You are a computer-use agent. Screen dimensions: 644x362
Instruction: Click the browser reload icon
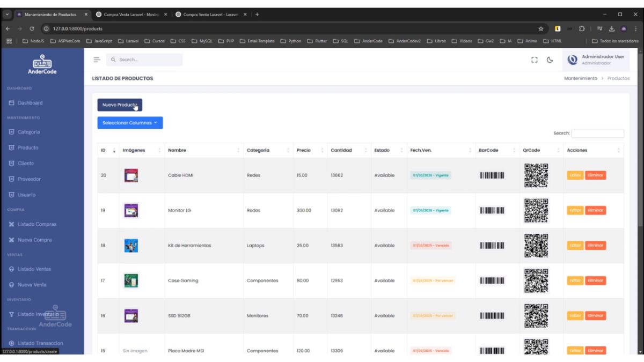coord(32,28)
